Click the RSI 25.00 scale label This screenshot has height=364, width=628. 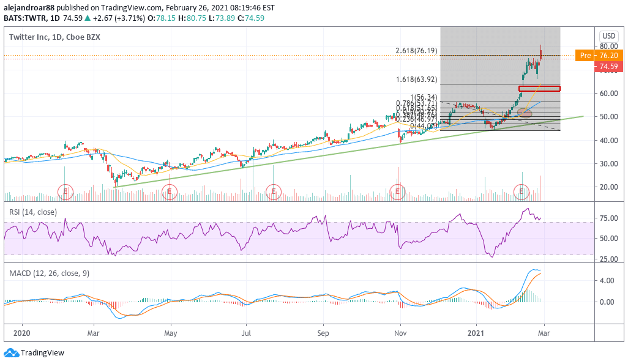tap(609, 259)
